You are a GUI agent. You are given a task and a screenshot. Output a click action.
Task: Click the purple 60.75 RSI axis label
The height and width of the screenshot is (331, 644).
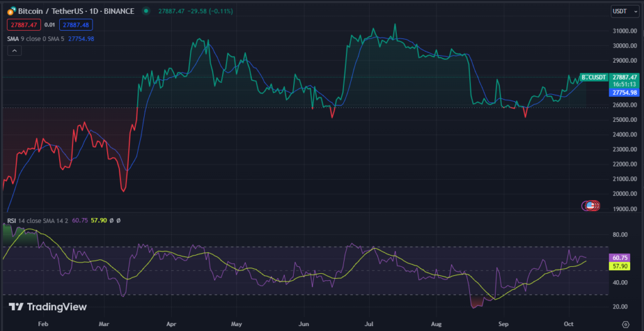point(619,258)
